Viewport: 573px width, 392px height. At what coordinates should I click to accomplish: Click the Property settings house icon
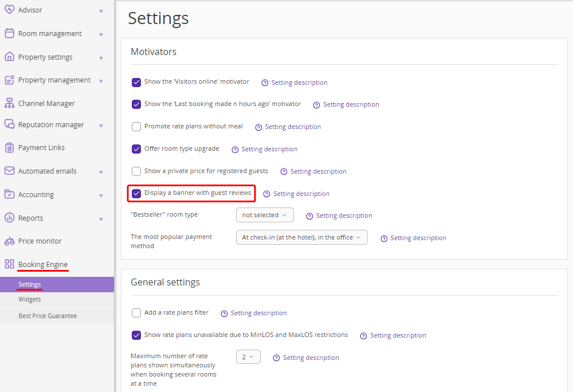click(x=10, y=57)
